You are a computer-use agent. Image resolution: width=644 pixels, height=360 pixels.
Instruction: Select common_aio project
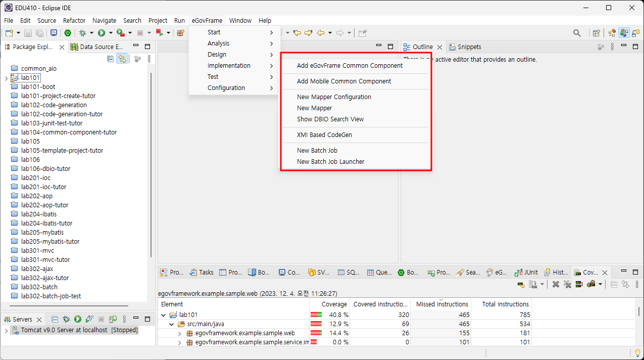pos(38,69)
